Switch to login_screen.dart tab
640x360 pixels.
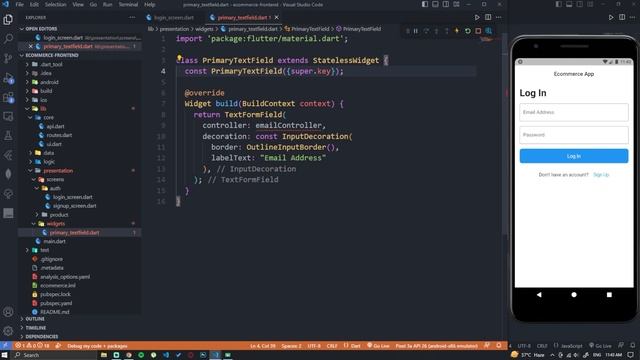tap(173, 18)
